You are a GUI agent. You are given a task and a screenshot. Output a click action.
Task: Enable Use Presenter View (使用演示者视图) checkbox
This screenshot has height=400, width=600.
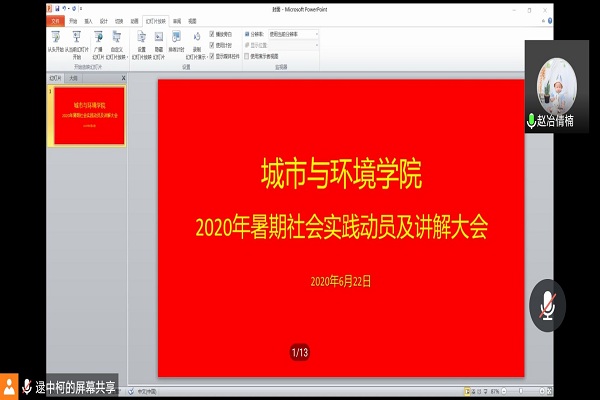point(247,55)
